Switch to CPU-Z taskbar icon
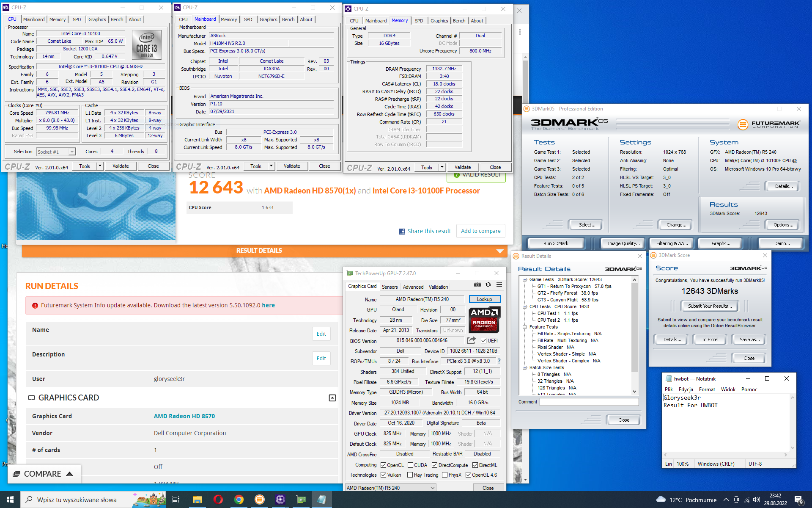 (x=280, y=500)
